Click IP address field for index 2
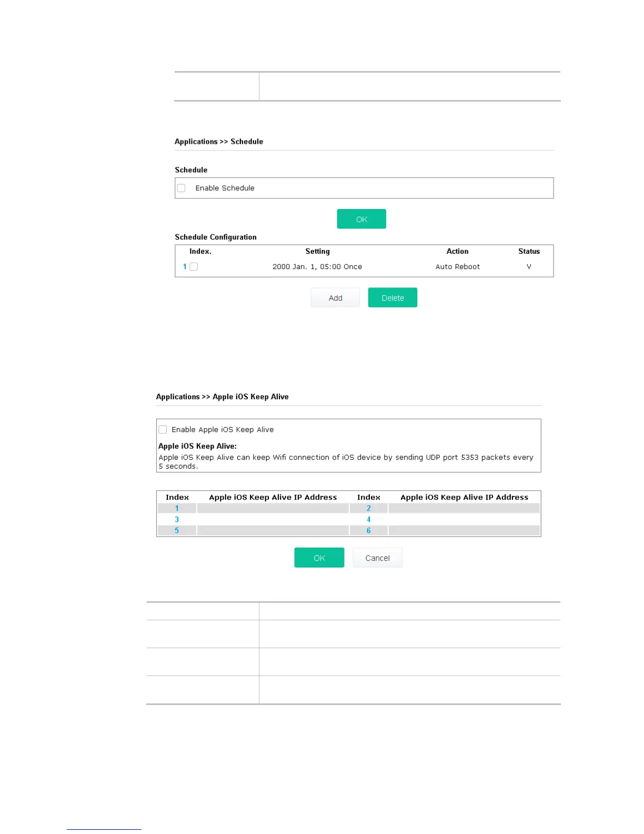The width and height of the screenshot is (644, 834). pos(464,508)
